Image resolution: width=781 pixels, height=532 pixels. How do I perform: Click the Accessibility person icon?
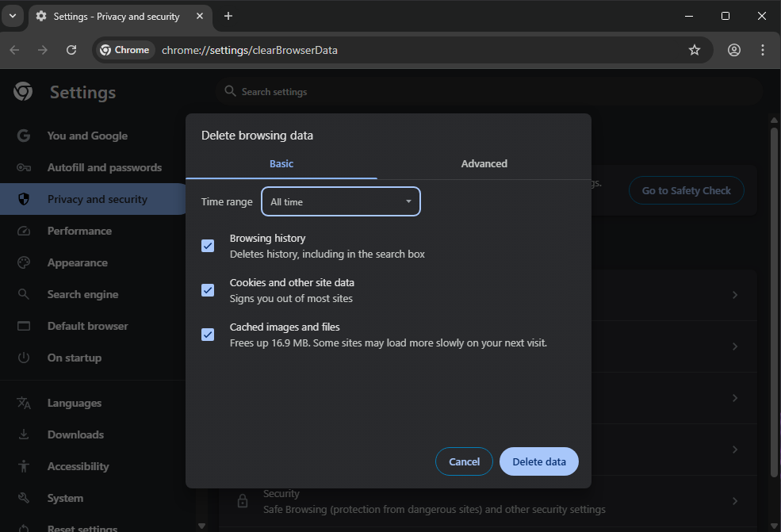(24, 466)
